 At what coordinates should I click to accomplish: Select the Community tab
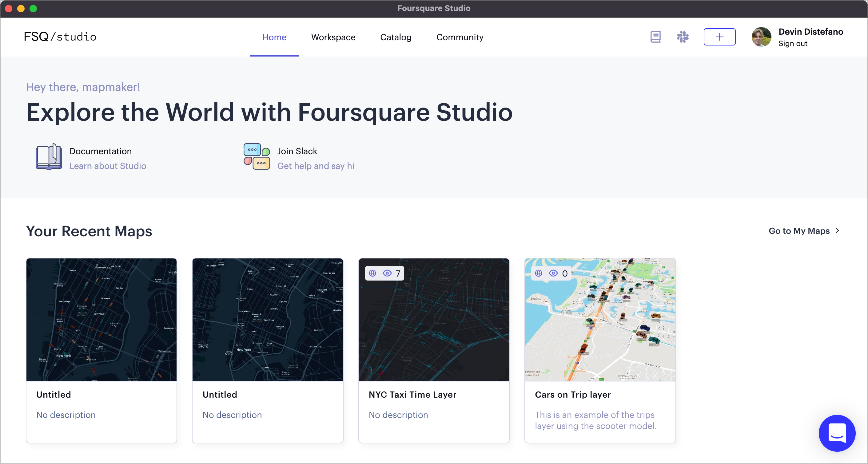point(460,37)
